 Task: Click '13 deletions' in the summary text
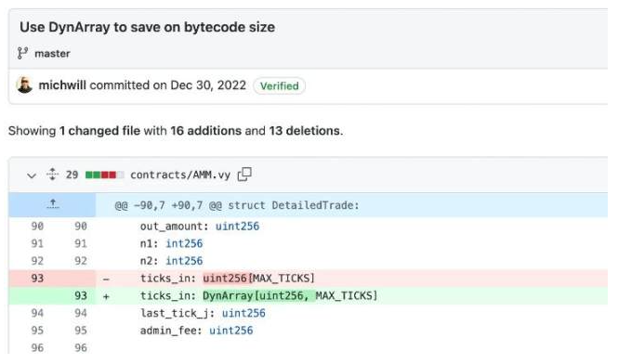(x=305, y=131)
